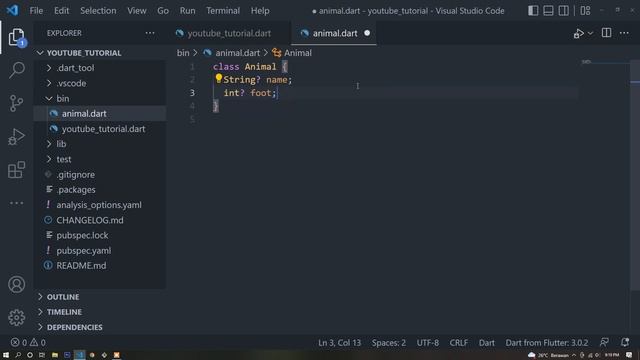Screen dimensions: 640x360
Task: Open the Manage gear icon
Action: pyautogui.click(x=16, y=318)
